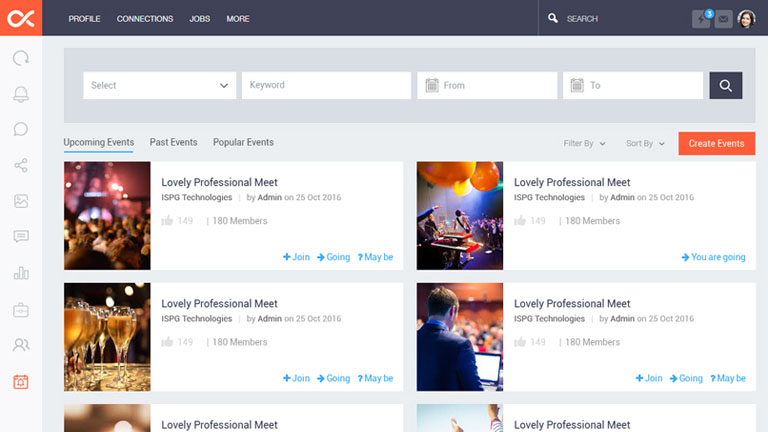This screenshot has height=432, width=768.
Task: Open the PROFILE menu
Action: tap(84, 19)
